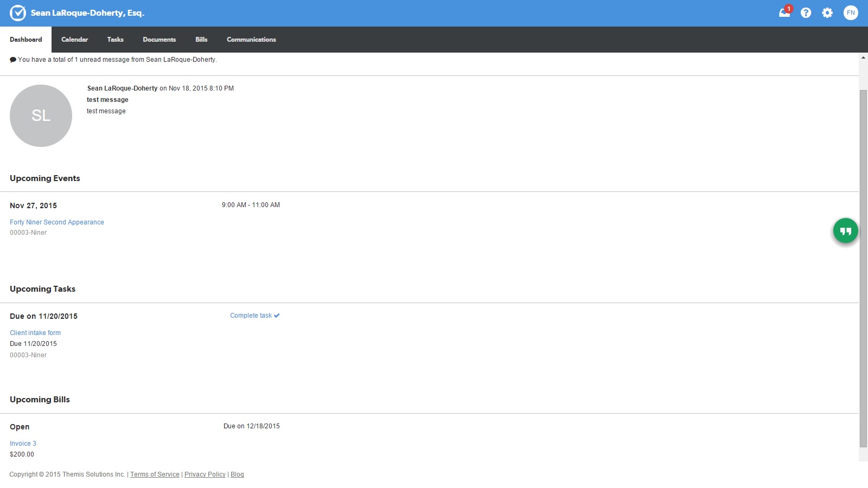Open the Terms of Service link
Viewport: 868px width, 488px height.
[x=155, y=474]
